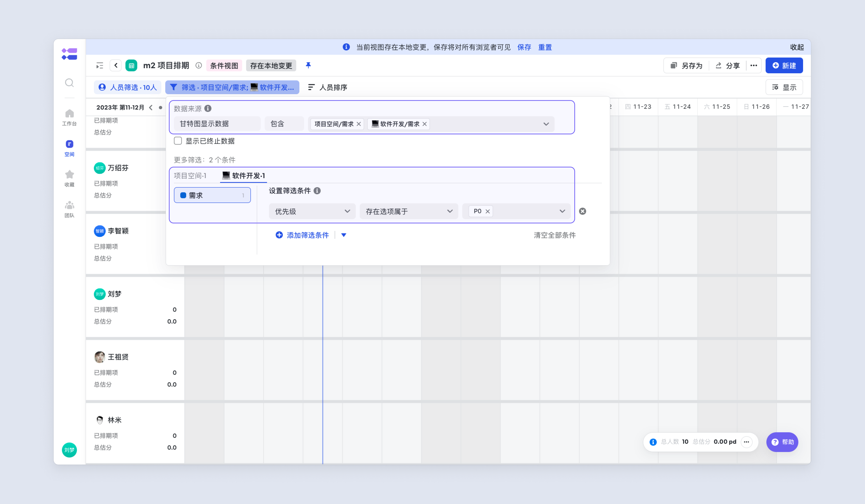The width and height of the screenshot is (865, 504).
Task: Click 添加筛选条件 to add a condition
Action: click(302, 235)
